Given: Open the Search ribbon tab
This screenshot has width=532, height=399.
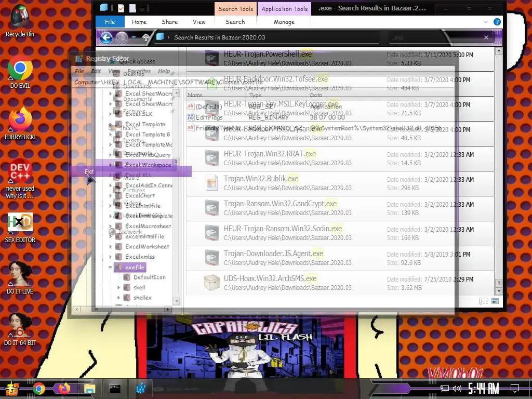Looking at the screenshot, I should coord(235,22).
